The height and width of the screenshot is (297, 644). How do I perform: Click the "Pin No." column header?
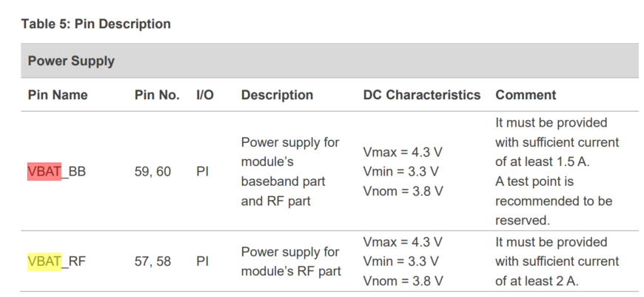157,95
